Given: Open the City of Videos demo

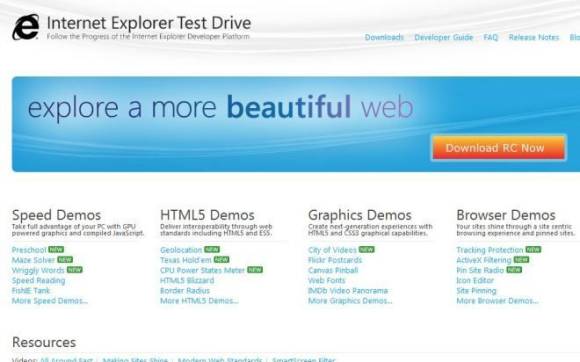Looking at the screenshot, I should point(332,250).
